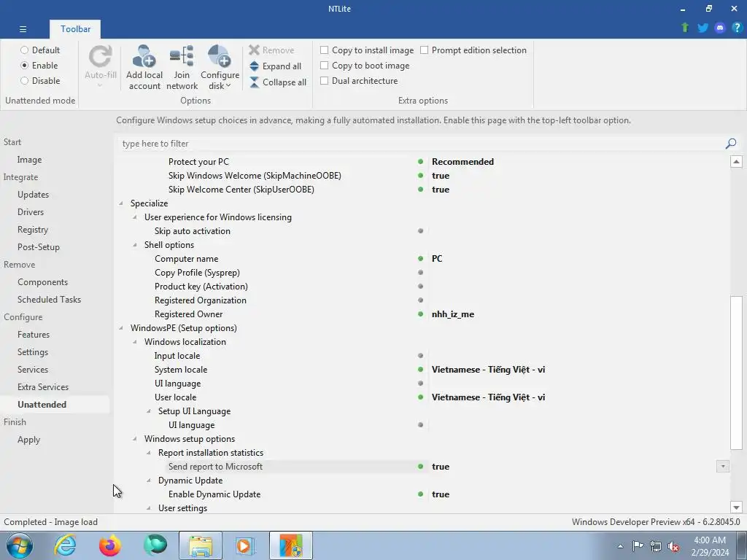The height and width of the screenshot is (560, 747).
Task: Open the Features page
Action: click(34, 335)
